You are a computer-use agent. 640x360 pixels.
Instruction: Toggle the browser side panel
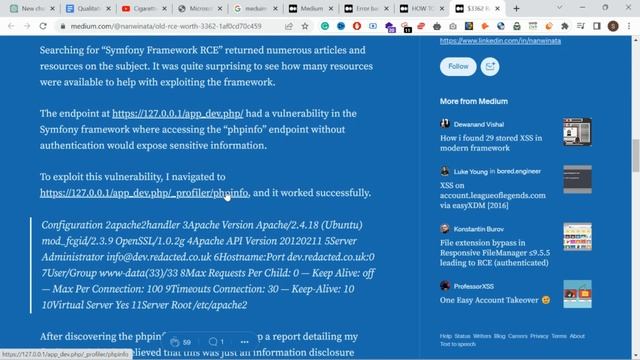pos(597,26)
